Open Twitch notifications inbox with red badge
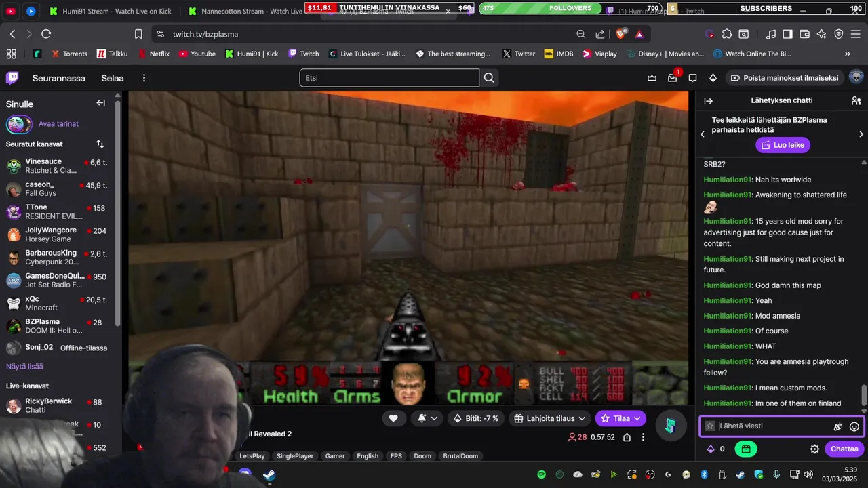 pos(672,77)
